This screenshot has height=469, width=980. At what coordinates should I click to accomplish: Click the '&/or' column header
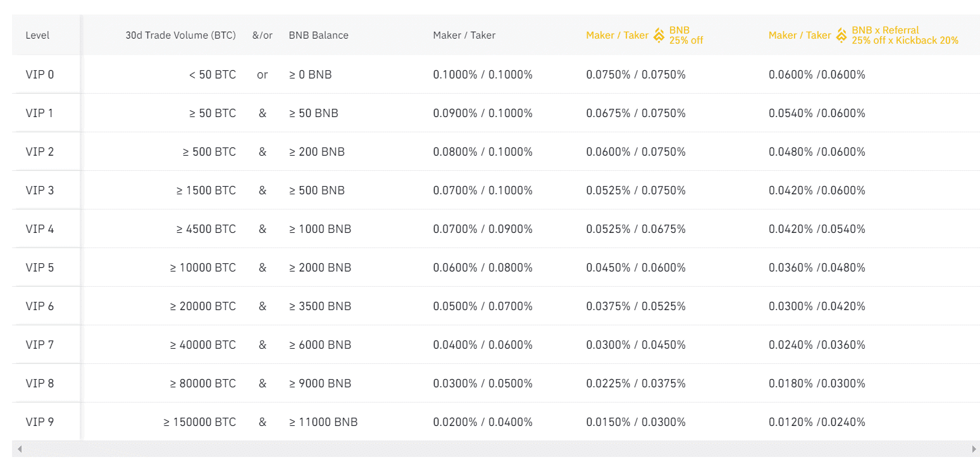(x=263, y=35)
